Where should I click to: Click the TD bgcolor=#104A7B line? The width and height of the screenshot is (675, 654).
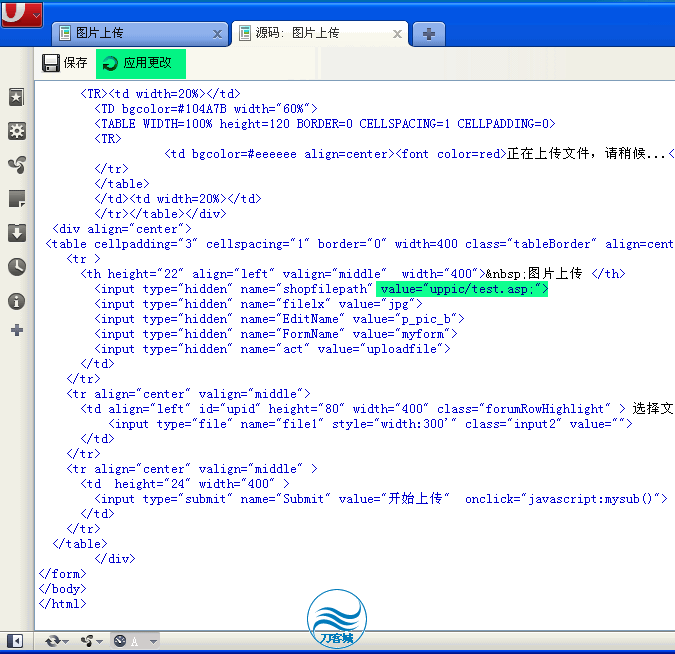coord(206,109)
